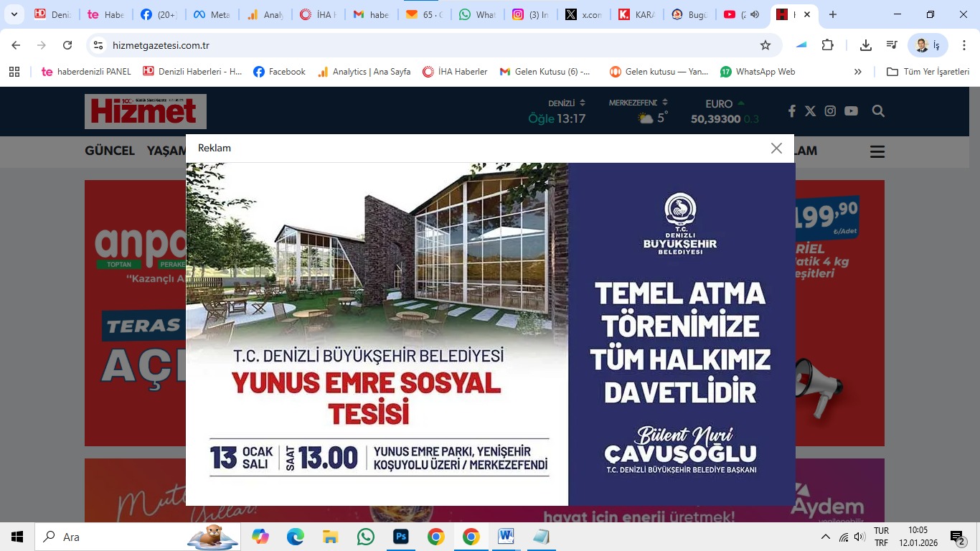
Task: Click the X (Twitter) icon in header
Action: point(810,111)
